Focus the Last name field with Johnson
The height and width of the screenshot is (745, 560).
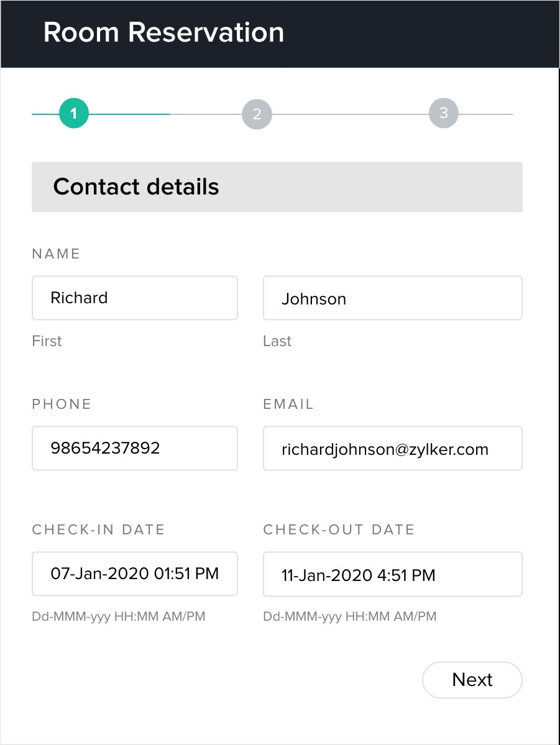click(x=392, y=299)
